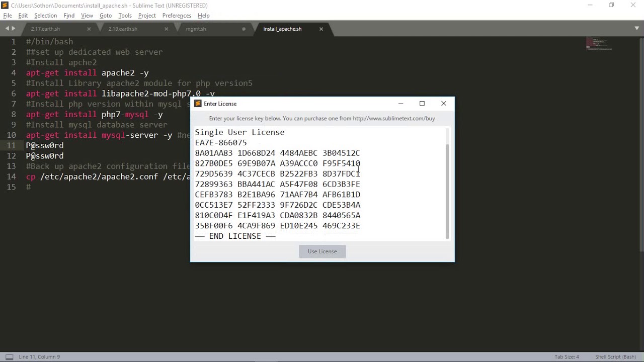Click 'Single User License' text
This screenshot has height=362, width=644.
click(239, 132)
